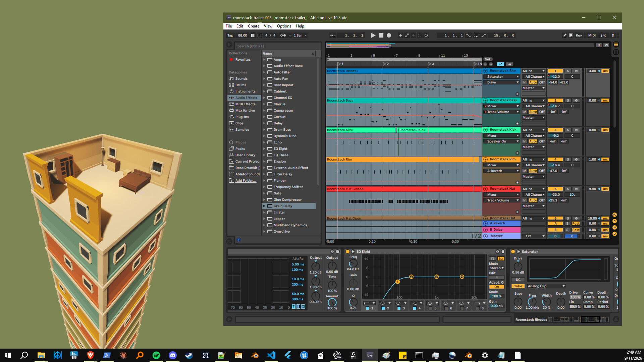Click the Saturator Drive knob
The width and height of the screenshot is (644, 362).
pos(518,266)
